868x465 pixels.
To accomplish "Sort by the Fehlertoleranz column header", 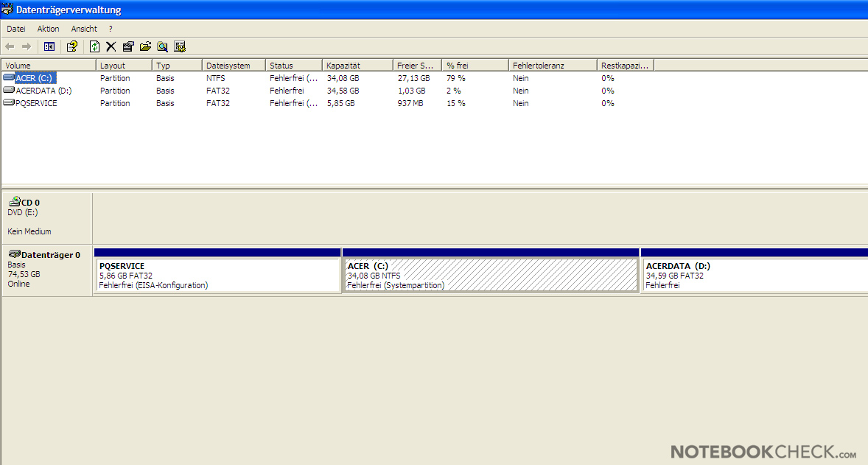I will coord(553,66).
